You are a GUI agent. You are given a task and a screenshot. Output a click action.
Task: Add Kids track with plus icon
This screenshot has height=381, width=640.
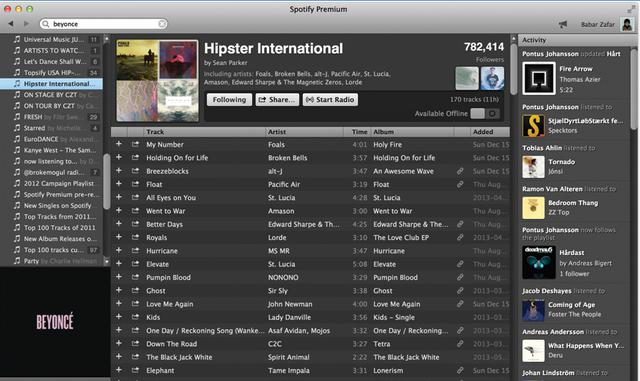[x=119, y=316]
